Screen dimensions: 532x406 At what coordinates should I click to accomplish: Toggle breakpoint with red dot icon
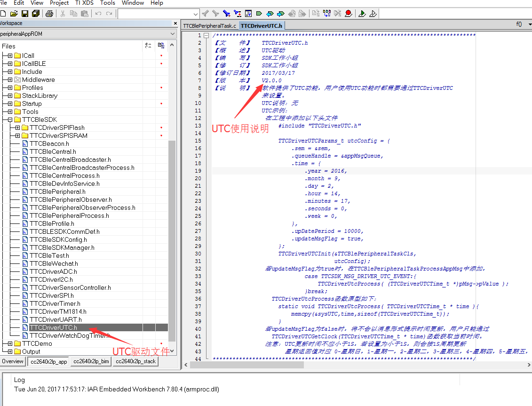pos(348,14)
